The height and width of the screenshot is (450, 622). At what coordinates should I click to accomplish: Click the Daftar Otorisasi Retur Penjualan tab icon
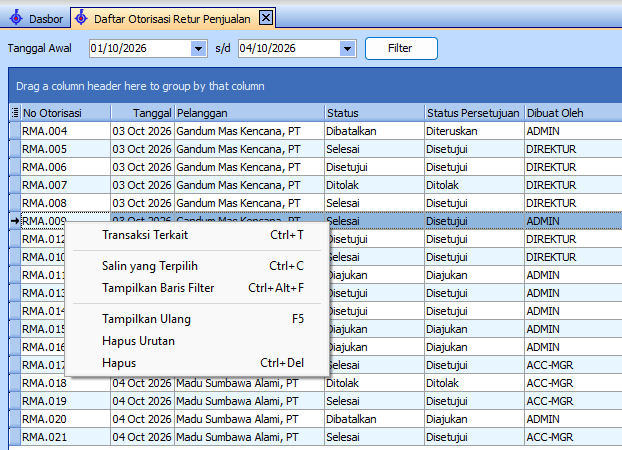tap(81, 18)
